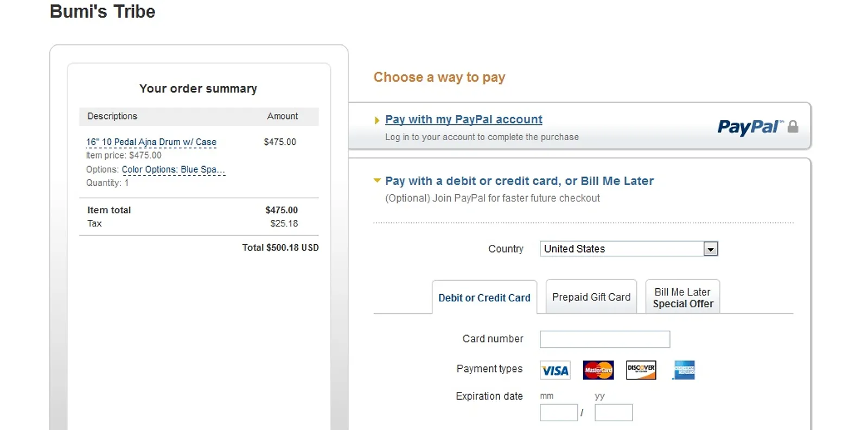Click the expiration year field
This screenshot has height=430, width=868.
[614, 413]
